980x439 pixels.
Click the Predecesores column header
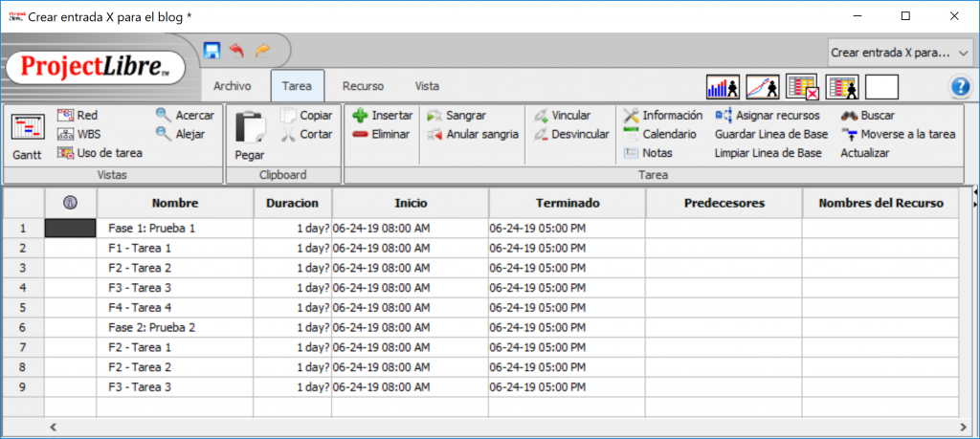724,203
